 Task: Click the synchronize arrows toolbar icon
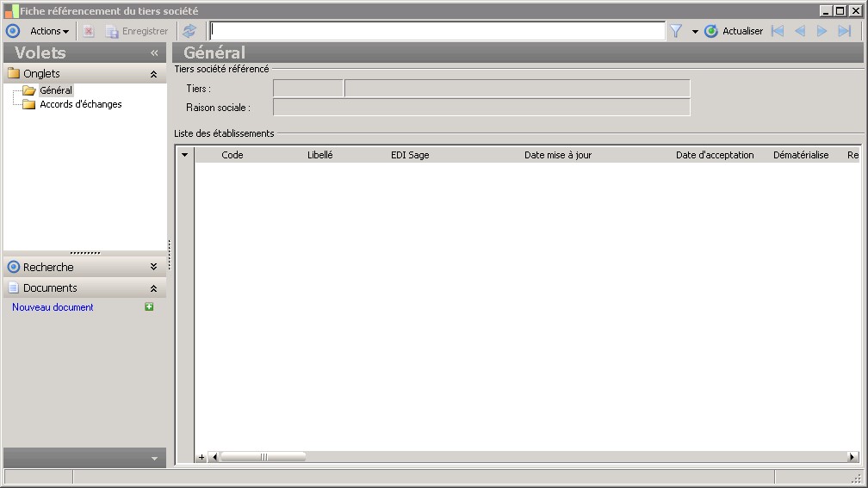point(189,31)
